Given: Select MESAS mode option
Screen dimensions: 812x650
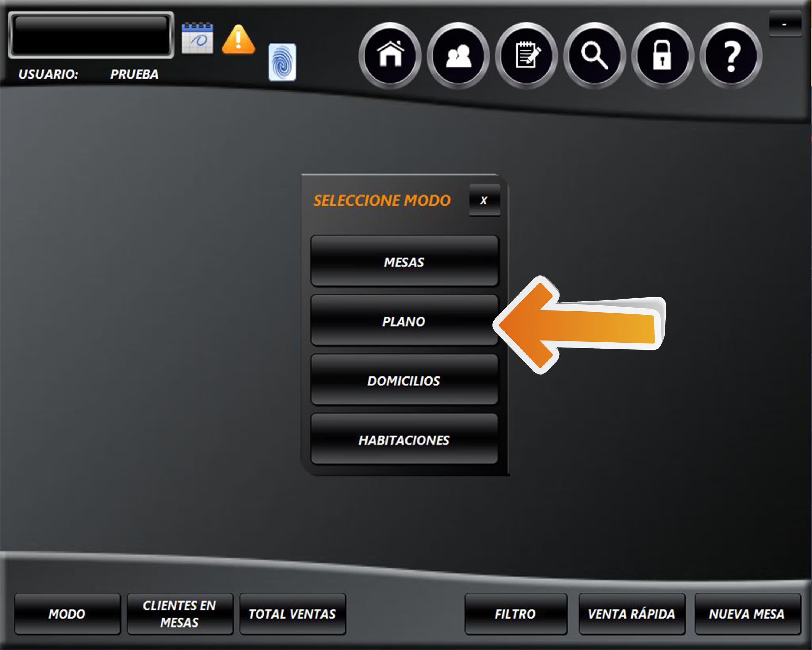Looking at the screenshot, I should point(404,261).
